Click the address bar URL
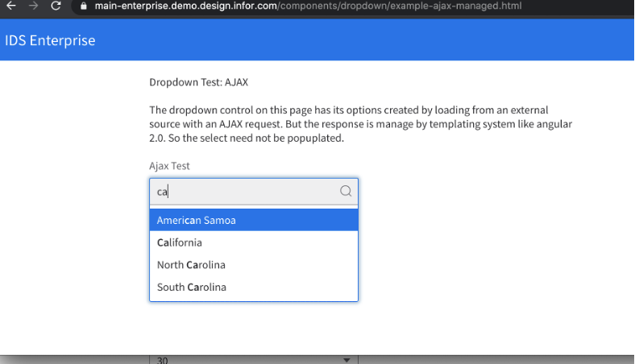This screenshot has height=364, width=635. pos(308,6)
